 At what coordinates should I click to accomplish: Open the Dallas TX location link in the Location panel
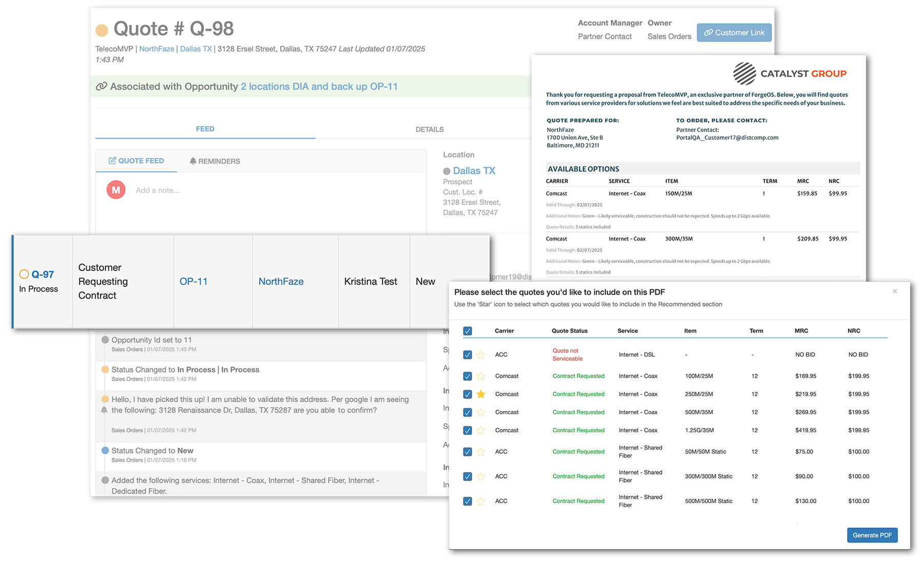coord(474,170)
